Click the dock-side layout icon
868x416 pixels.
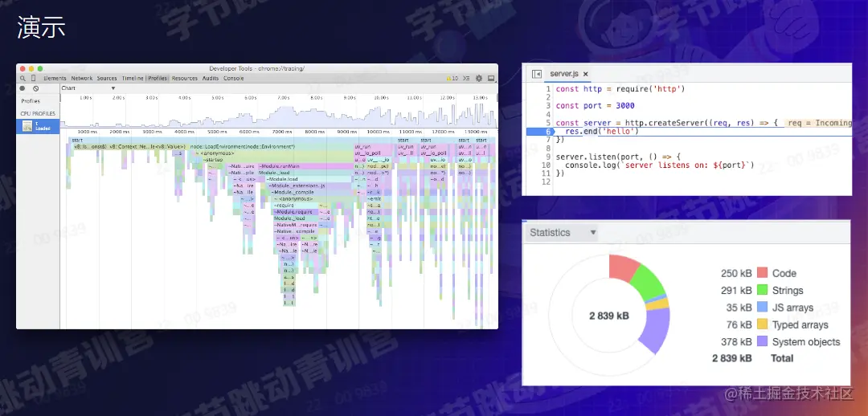[490, 79]
